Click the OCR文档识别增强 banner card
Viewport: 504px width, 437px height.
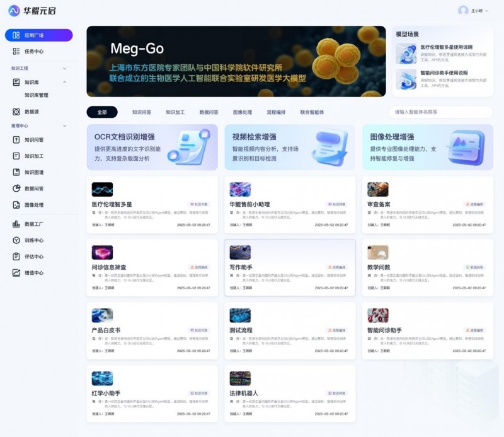pyautogui.click(x=152, y=147)
